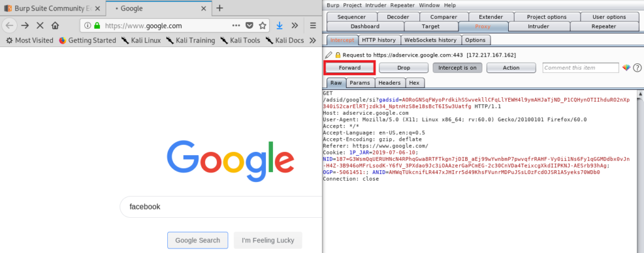Open Proxy Options sub-tab
The width and height of the screenshot is (644, 253).
point(475,40)
